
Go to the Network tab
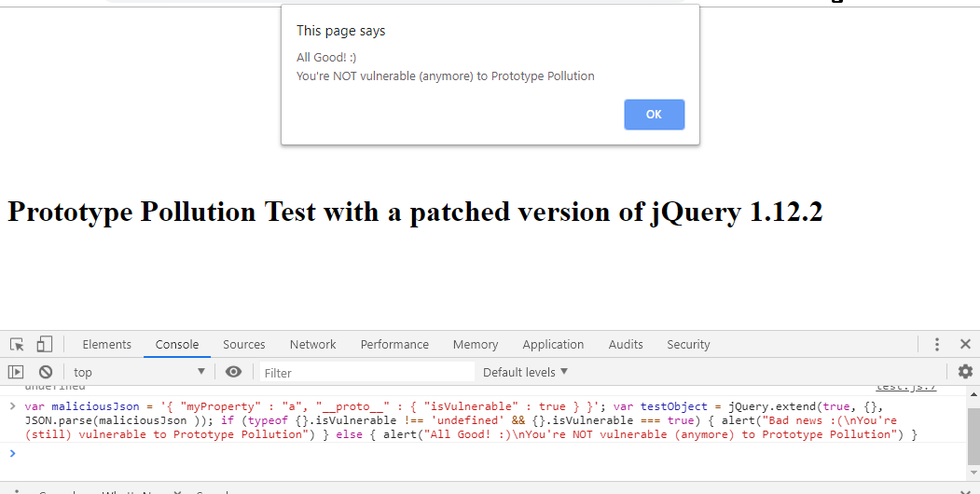pos(312,344)
